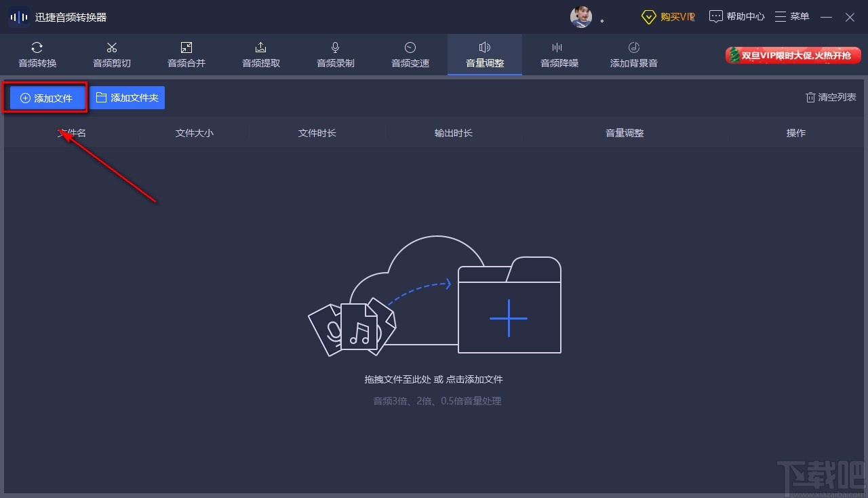Click the 文件名 column header
This screenshot has height=498, width=868.
click(x=73, y=133)
